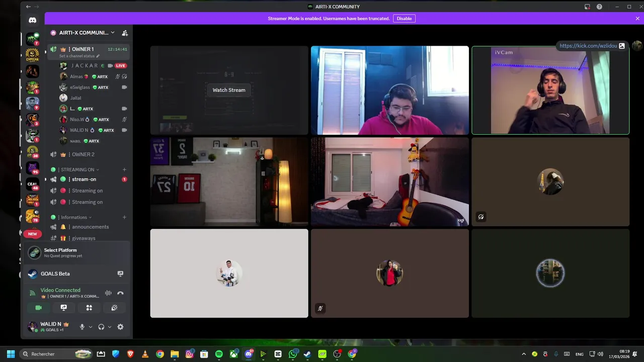Image resolution: width=644 pixels, height=362 pixels.
Task: Open audio output options chevron
Action: pyautogui.click(x=110, y=327)
